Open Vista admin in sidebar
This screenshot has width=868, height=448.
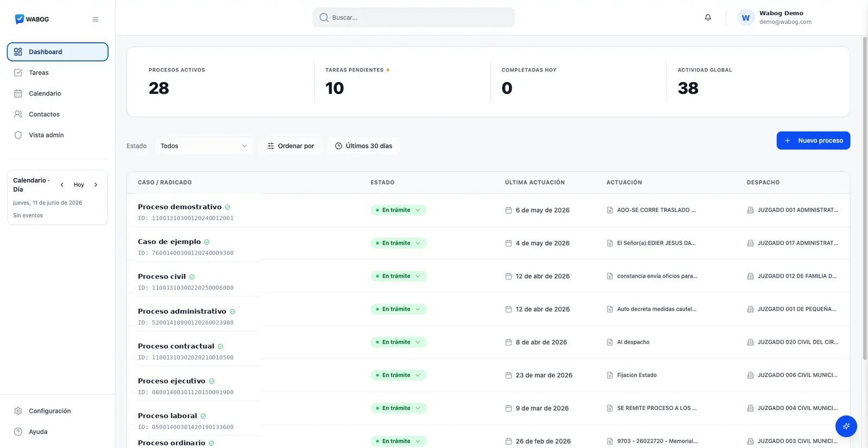(x=58, y=135)
